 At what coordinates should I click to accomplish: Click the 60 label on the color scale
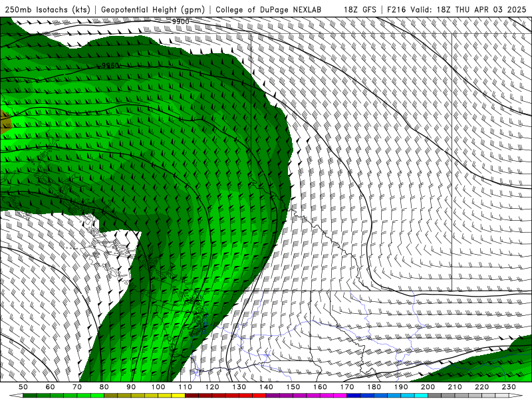51,387
